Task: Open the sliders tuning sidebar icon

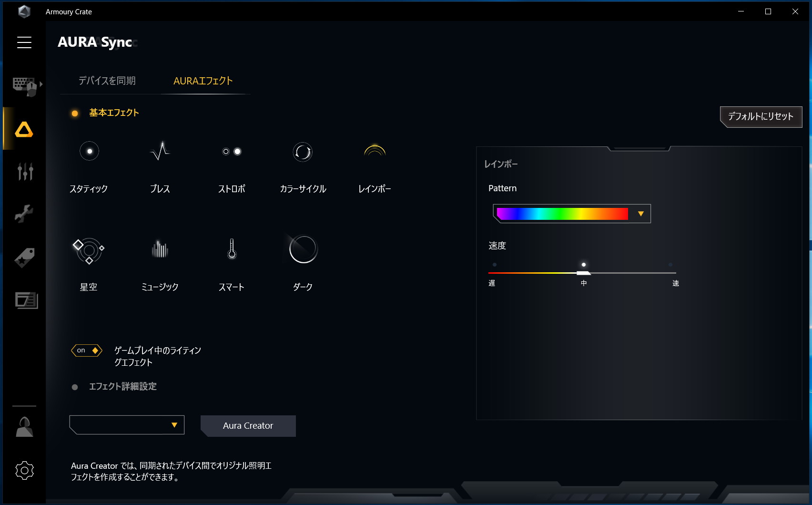Action: 25,171
